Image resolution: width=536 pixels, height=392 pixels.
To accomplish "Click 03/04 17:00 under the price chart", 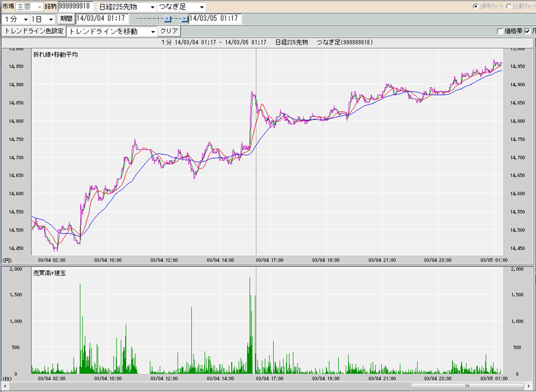I will tap(270, 260).
